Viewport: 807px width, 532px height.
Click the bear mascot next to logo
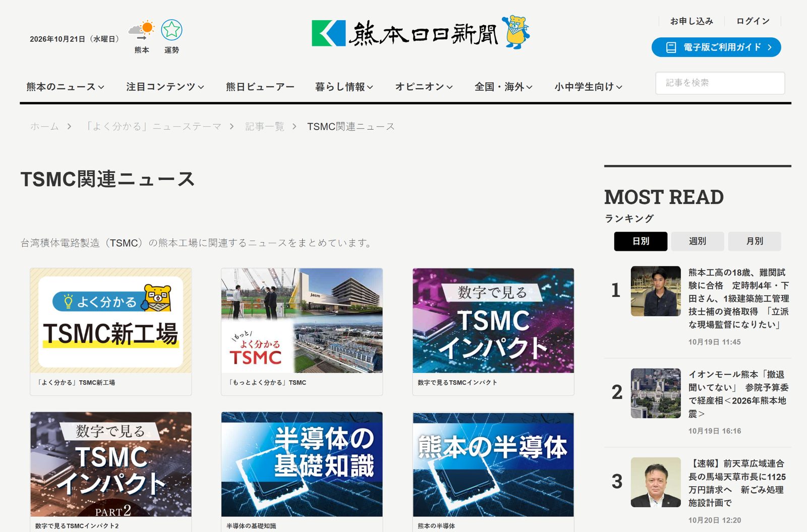pos(515,32)
